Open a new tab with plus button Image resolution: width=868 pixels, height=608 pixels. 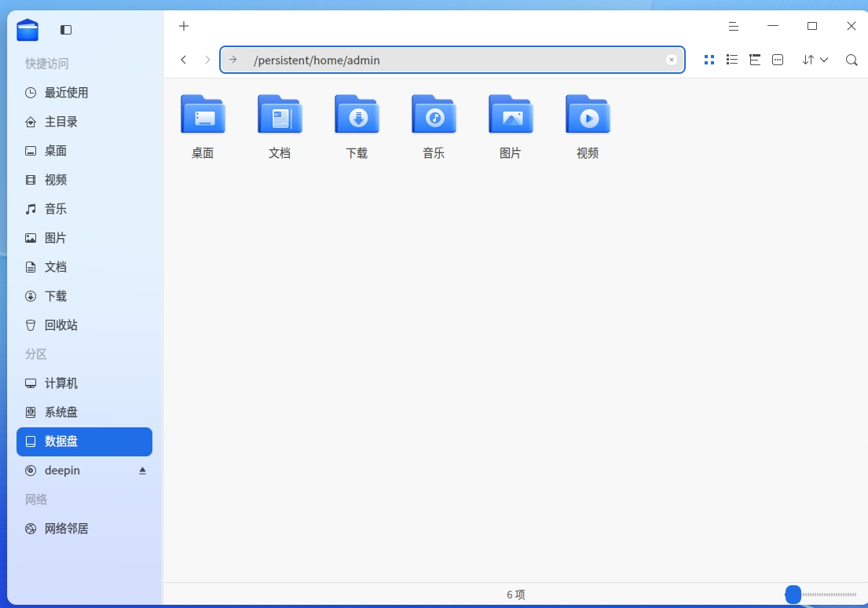184,26
